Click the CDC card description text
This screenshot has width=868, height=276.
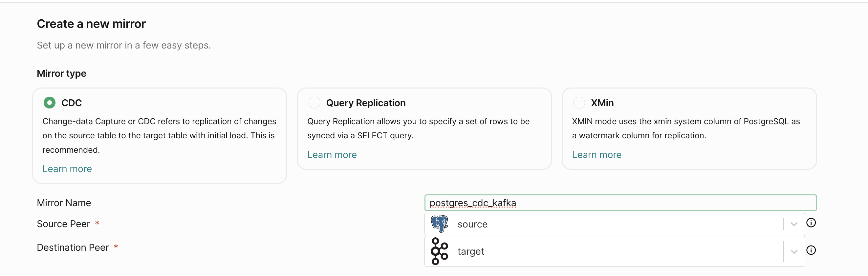tap(159, 135)
